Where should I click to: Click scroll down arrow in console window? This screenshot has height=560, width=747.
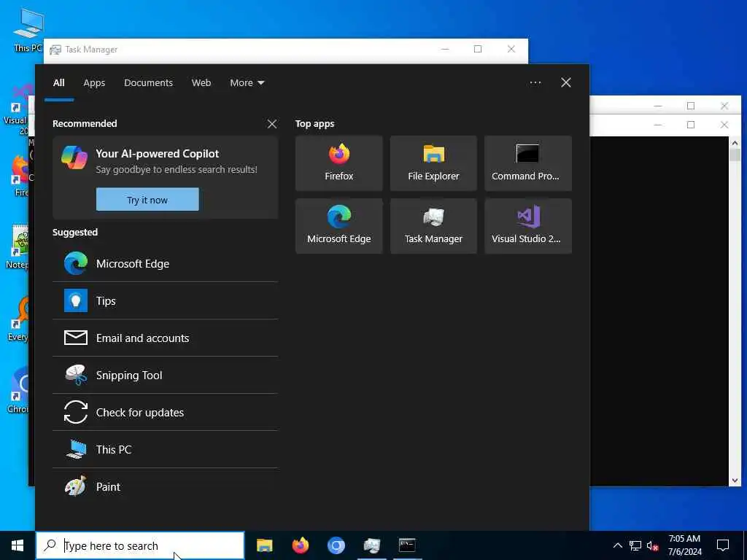[735, 481]
